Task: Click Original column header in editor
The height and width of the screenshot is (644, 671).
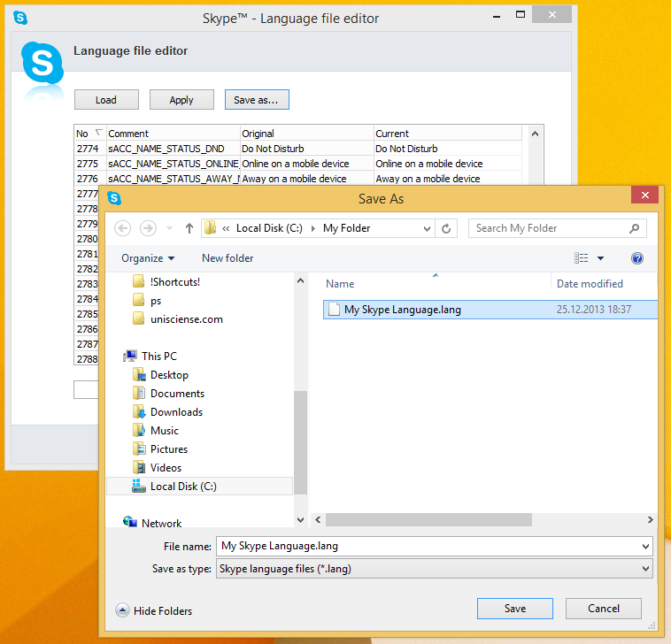Action: coord(307,134)
